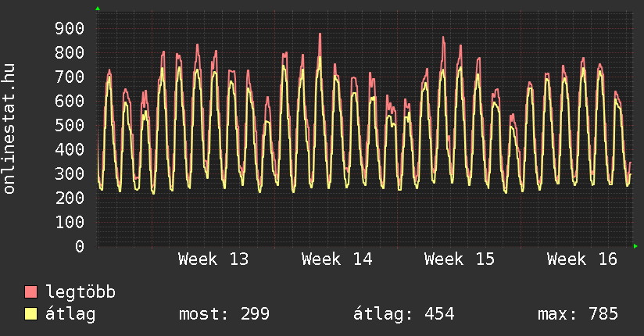
Task: Click the red legtöbb legend color swatch
Action: pos(31,292)
